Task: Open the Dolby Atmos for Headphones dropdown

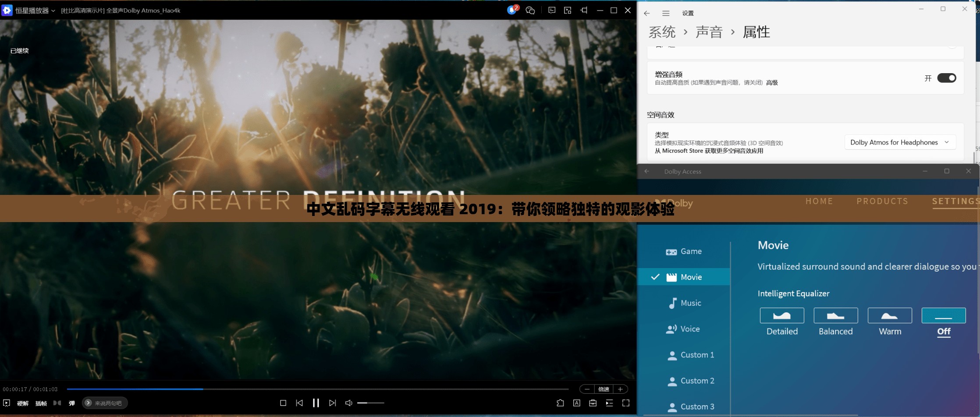Action: pos(900,142)
